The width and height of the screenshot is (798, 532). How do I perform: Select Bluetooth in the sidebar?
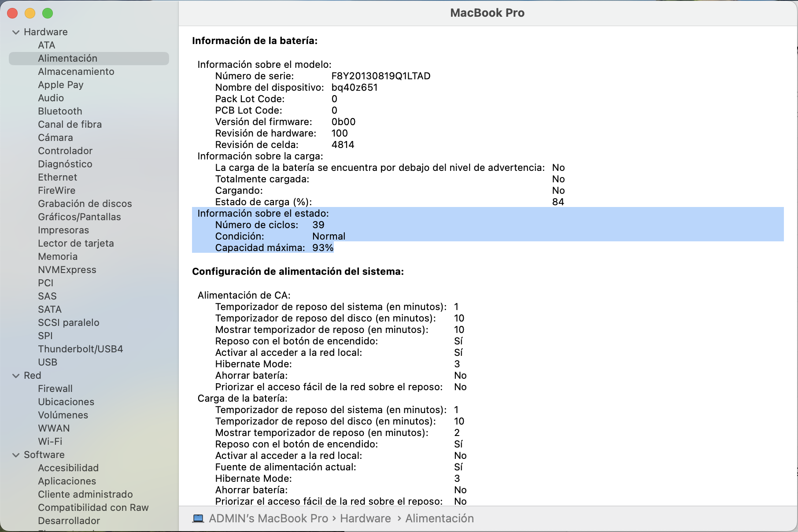click(x=60, y=111)
